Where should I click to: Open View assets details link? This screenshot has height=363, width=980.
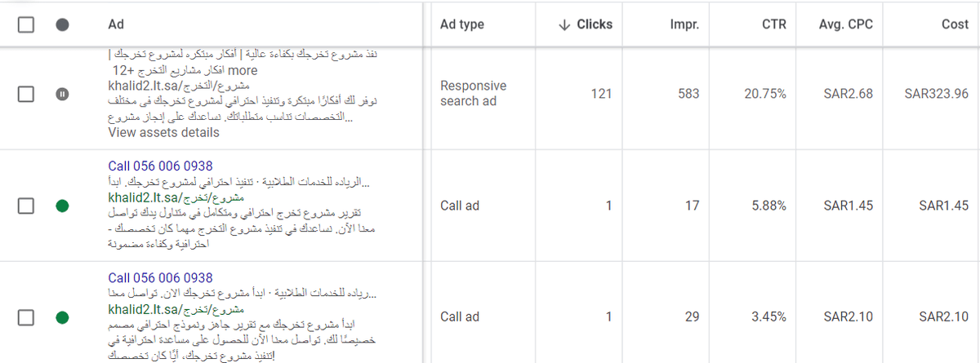[x=163, y=132]
